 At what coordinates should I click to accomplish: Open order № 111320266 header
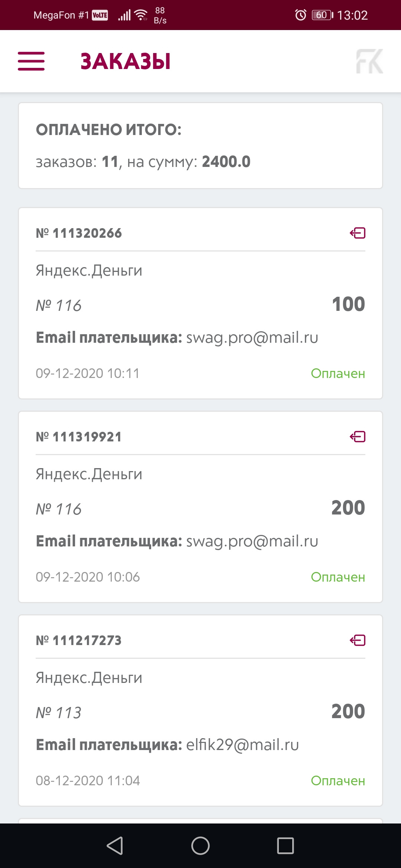click(79, 233)
